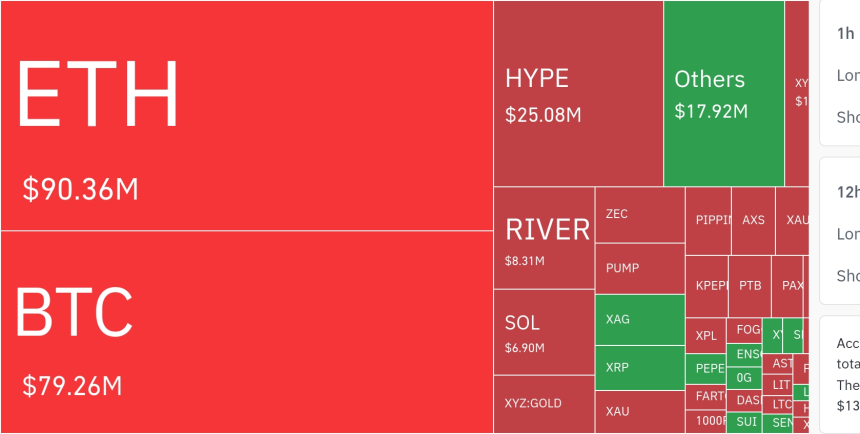Click the ETH liquidation tile

click(246, 115)
